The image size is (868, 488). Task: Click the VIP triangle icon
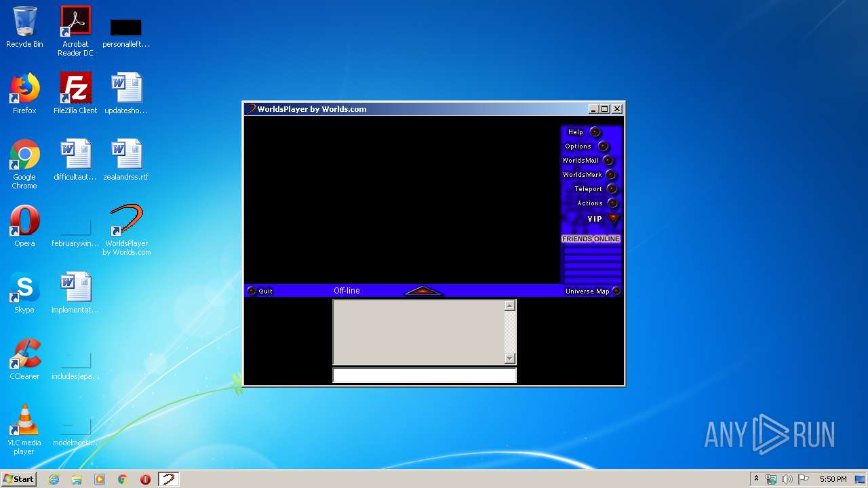pos(614,218)
